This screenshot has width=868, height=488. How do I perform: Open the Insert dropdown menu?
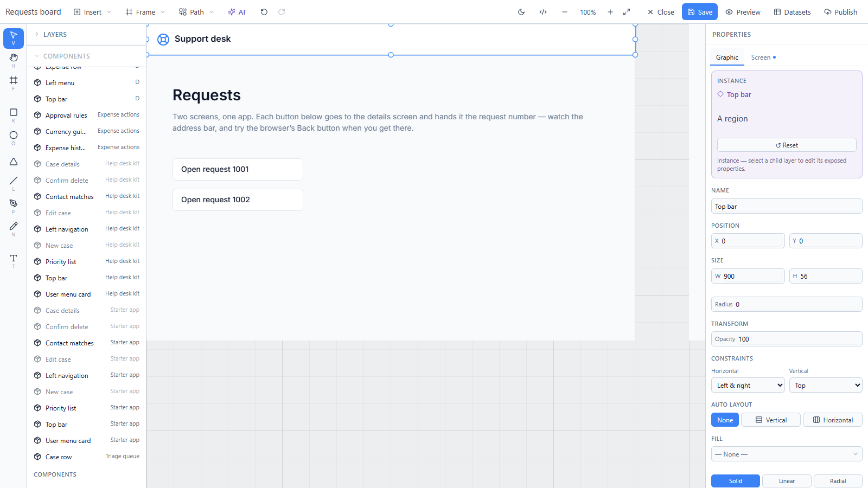pyautogui.click(x=93, y=12)
